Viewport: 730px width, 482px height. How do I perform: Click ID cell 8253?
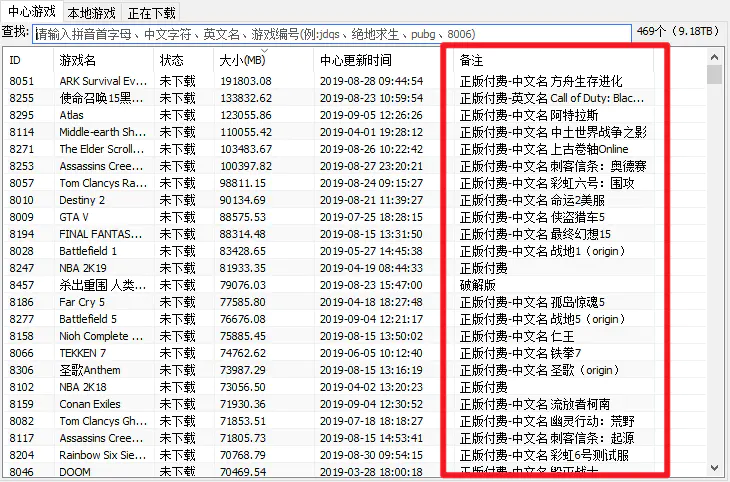(21, 166)
